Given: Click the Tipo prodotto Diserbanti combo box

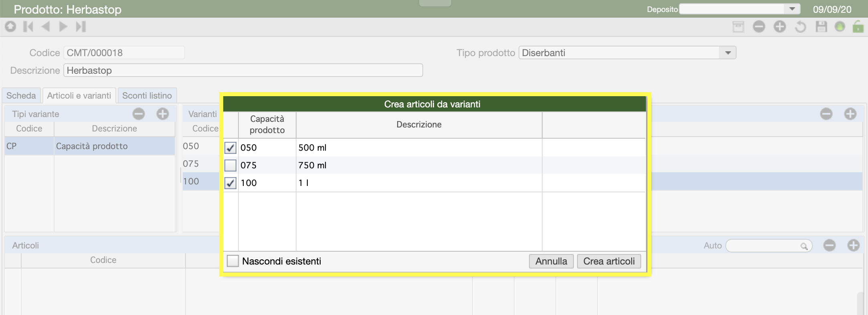Looking at the screenshot, I should coord(628,53).
